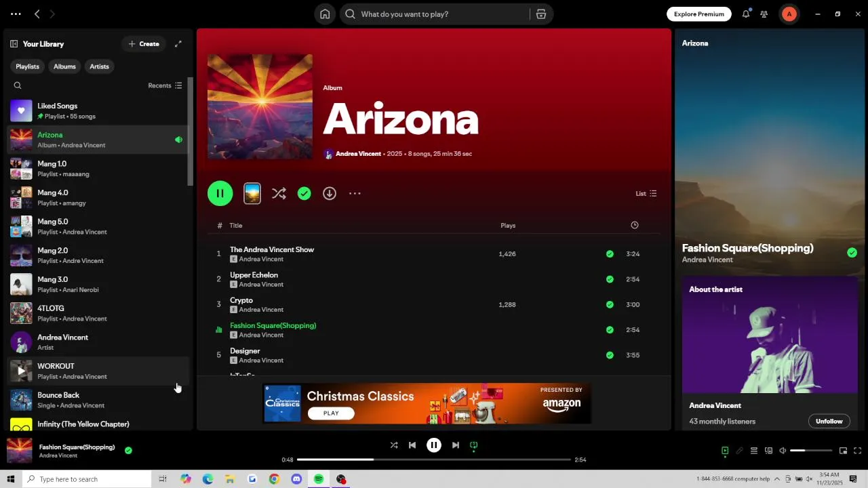Open the play queue
This screenshot has height=488, width=868.
(x=753, y=451)
